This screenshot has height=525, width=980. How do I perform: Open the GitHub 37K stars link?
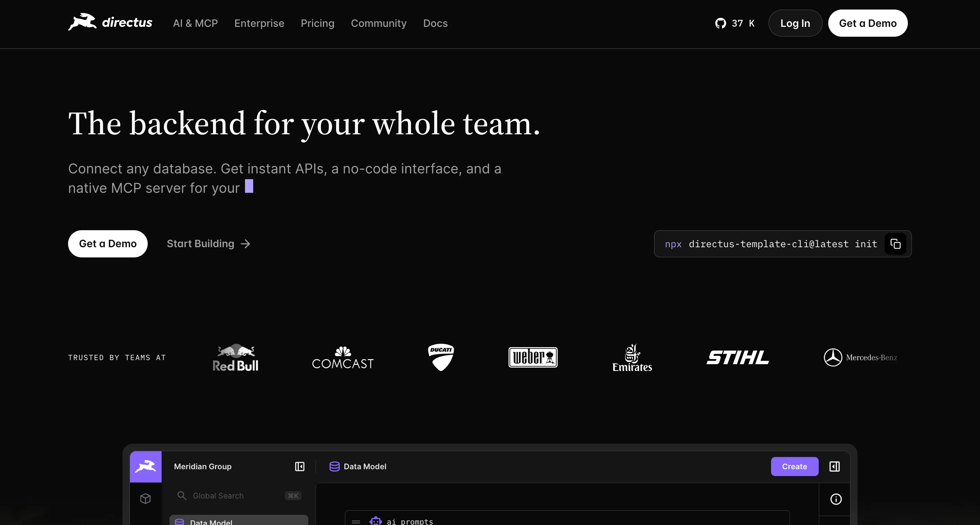click(x=735, y=23)
